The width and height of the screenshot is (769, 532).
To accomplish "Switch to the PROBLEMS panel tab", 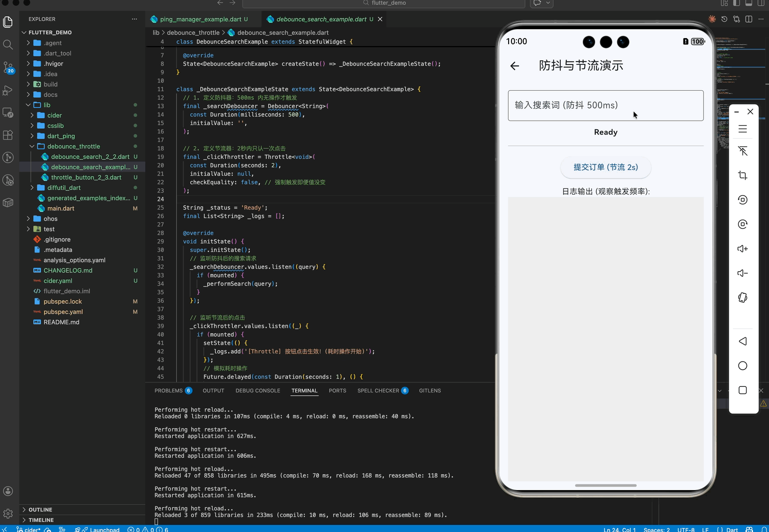I will tap(173, 391).
